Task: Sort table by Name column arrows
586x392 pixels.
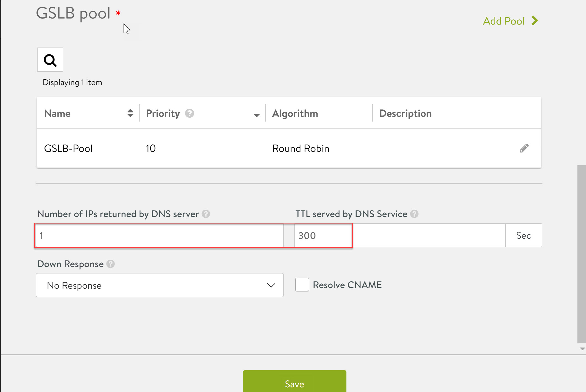Action: (x=130, y=113)
